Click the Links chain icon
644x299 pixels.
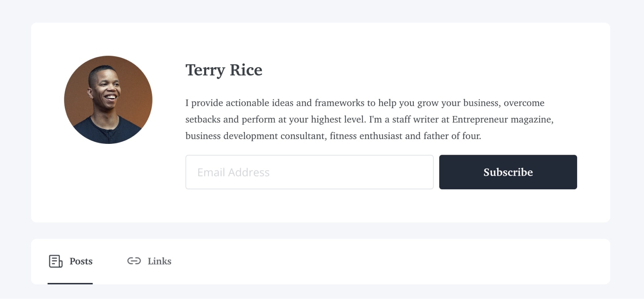(x=134, y=261)
